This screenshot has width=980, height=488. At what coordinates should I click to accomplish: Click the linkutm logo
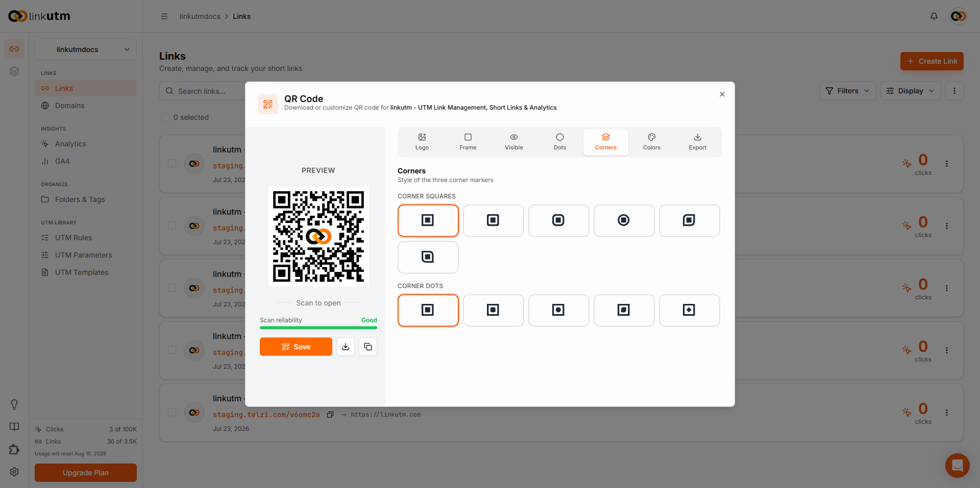39,16
